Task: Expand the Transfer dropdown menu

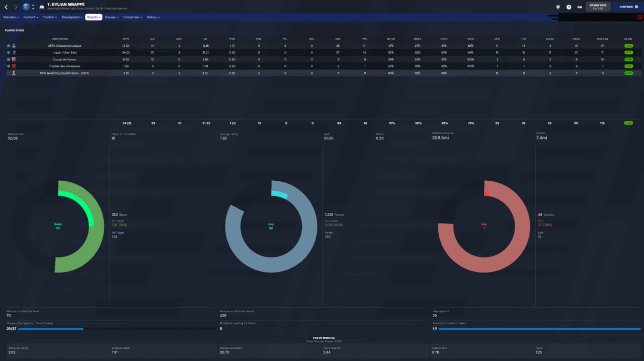Action: (x=50, y=17)
